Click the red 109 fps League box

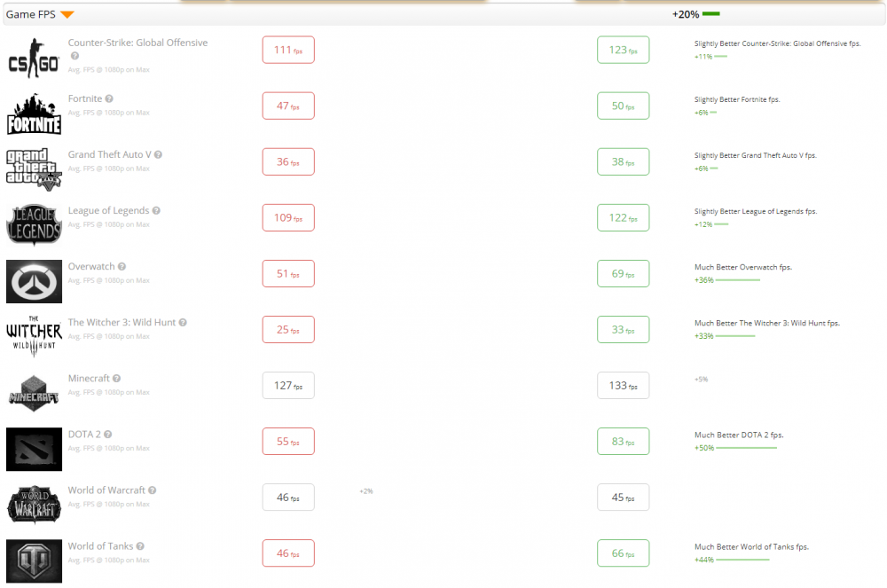click(288, 217)
